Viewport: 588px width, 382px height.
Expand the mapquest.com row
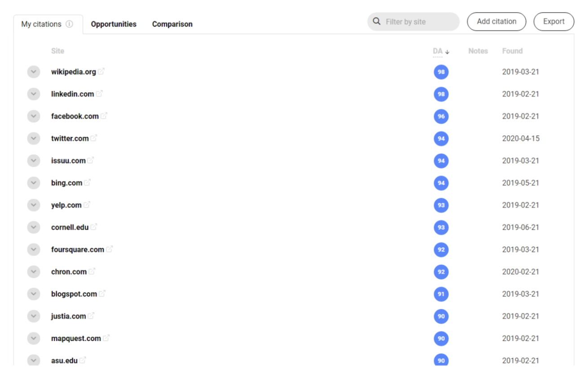click(x=34, y=339)
